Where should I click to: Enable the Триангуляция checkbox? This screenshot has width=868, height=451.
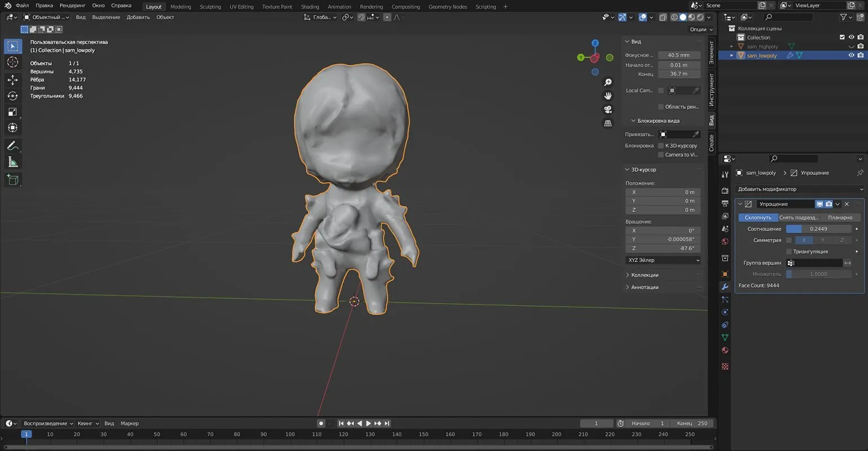(x=789, y=251)
